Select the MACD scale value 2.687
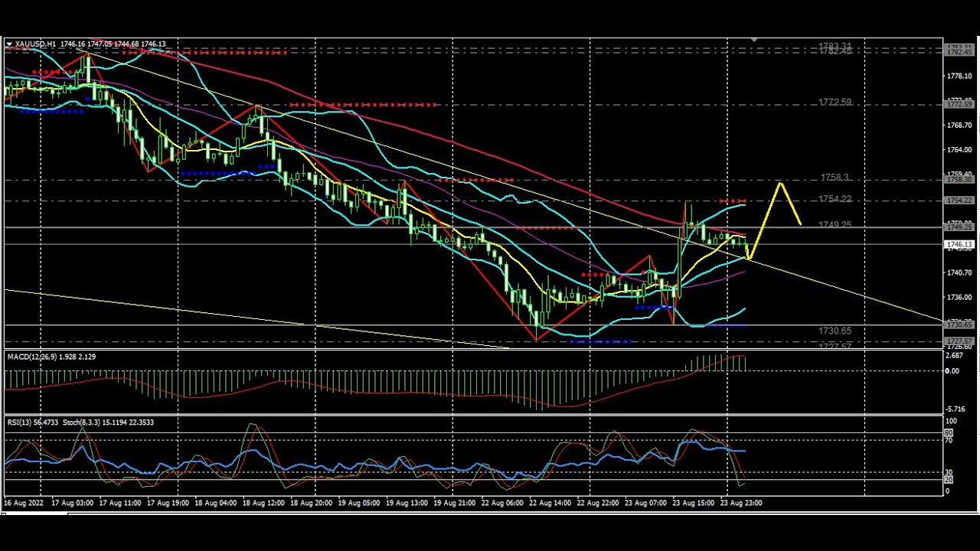 click(955, 356)
